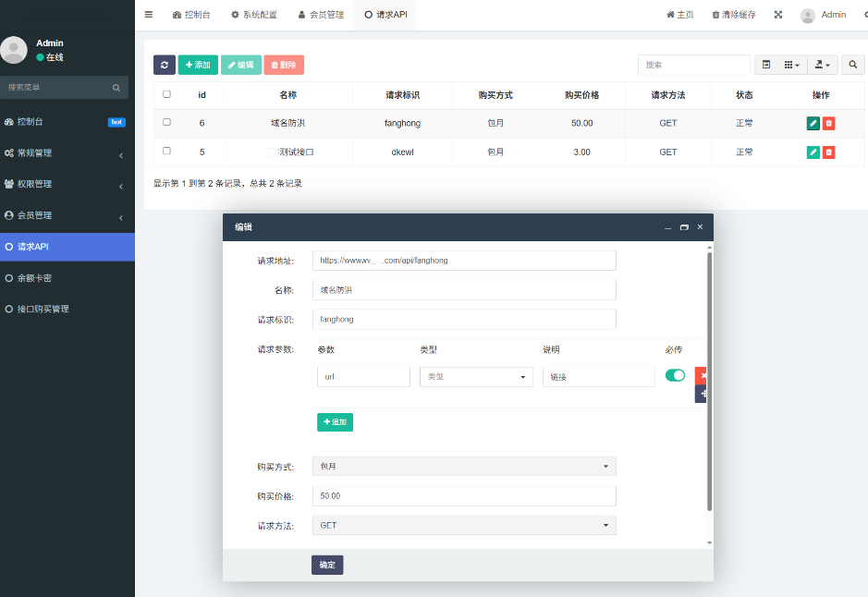Switch to the 会员管理 top tab
The image size is (868, 597).
coord(321,15)
